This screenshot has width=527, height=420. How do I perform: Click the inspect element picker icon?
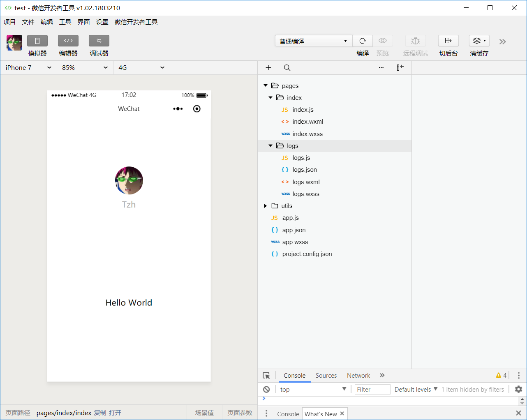pos(266,376)
